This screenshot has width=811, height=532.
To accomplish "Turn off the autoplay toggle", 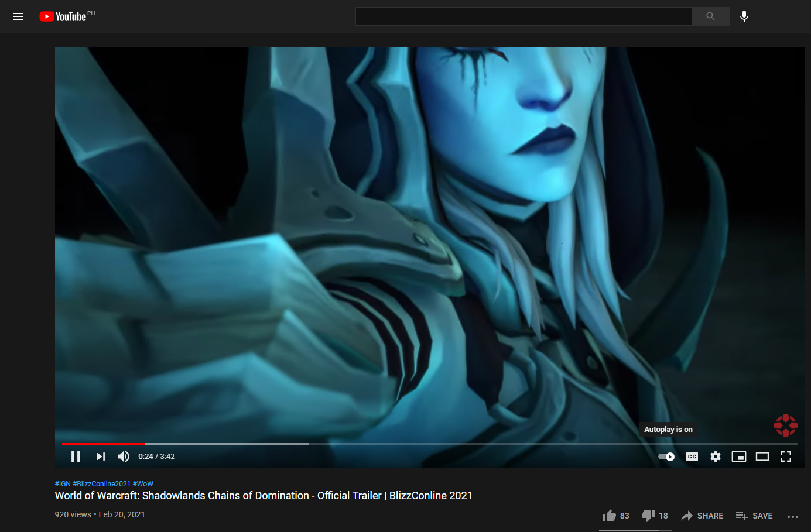I will (666, 457).
